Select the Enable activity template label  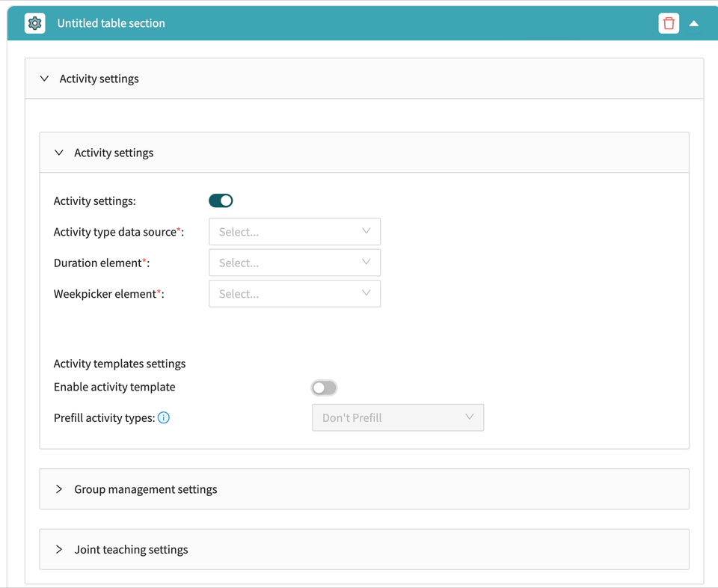coord(114,387)
